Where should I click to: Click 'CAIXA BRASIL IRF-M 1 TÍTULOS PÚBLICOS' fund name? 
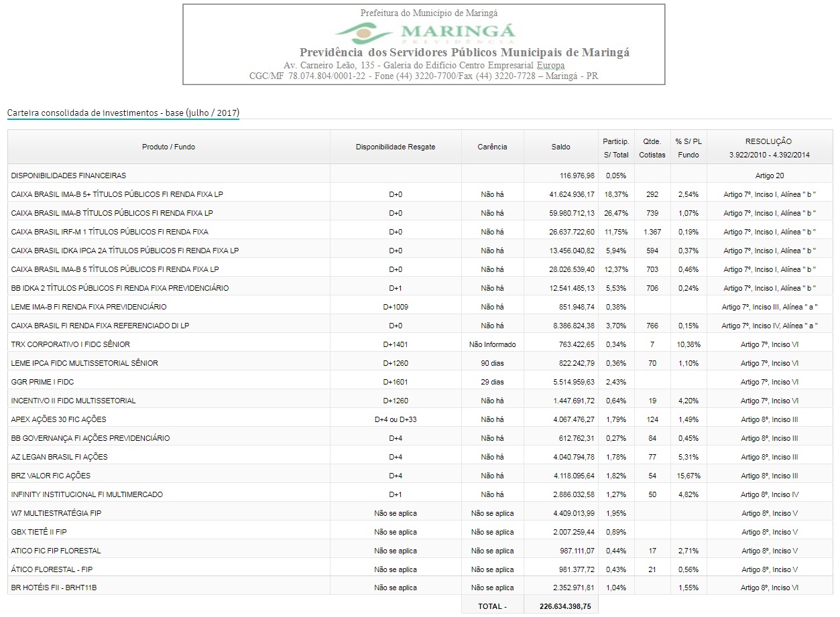point(109,232)
